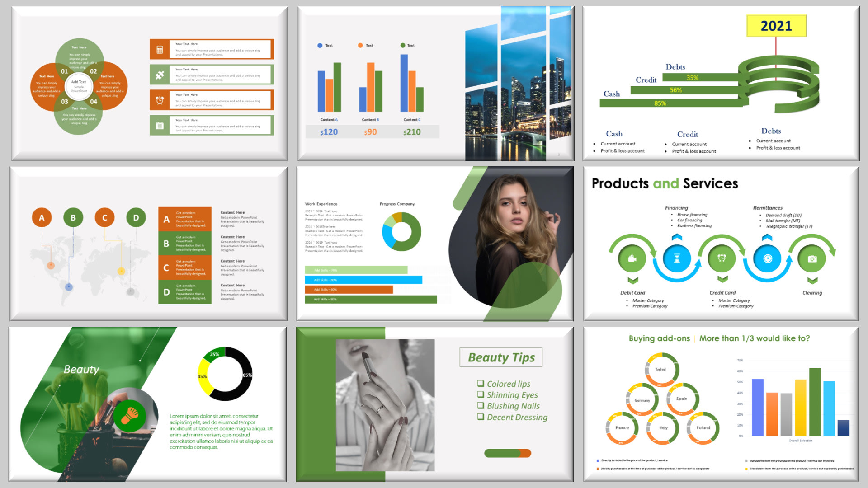
Task: Click the blue up chevron under Financing list
Action: coord(677,237)
